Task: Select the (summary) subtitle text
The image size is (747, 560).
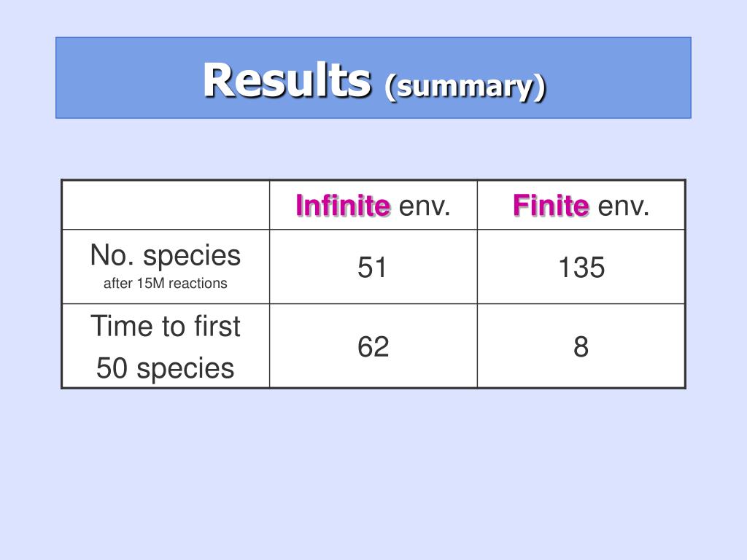Action: coord(465,86)
